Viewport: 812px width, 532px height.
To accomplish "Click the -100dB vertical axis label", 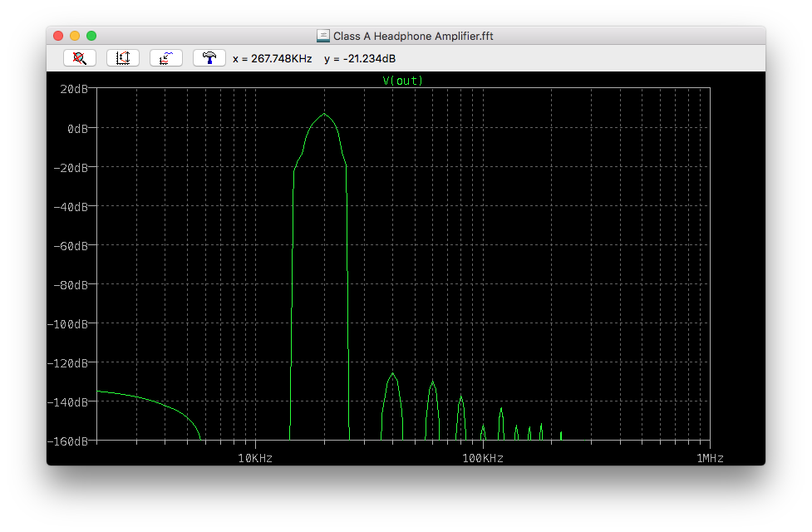I will (x=68, y=324).
